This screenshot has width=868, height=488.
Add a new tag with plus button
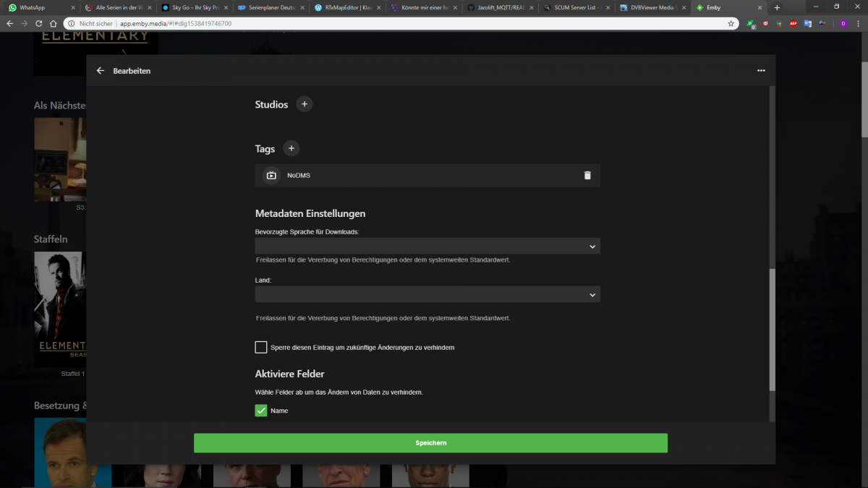(291, 148)
